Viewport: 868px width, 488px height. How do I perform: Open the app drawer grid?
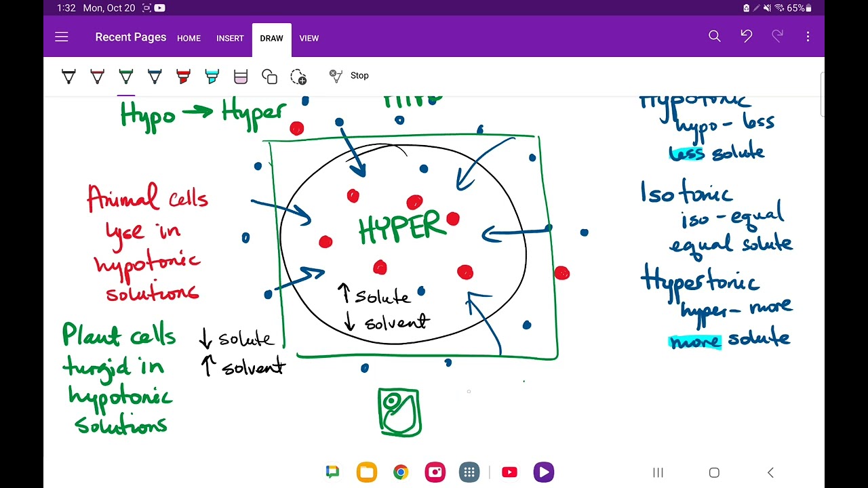pyautogui.click(x=469, y=472)
